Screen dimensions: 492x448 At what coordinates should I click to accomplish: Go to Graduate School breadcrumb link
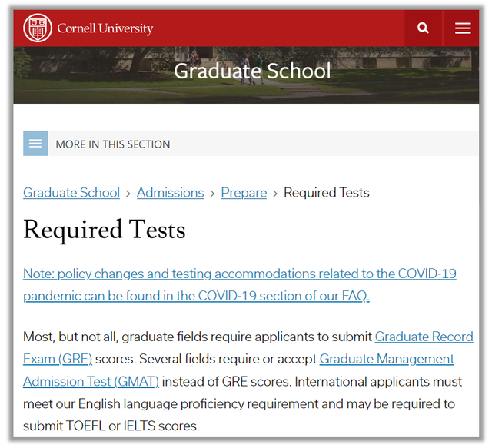(71, 193)
